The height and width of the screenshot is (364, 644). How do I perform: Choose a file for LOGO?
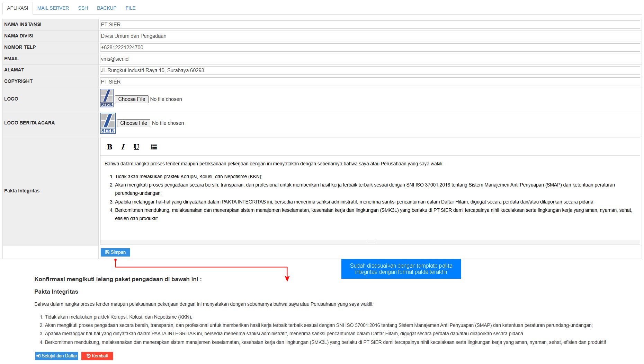click(132, 99)
